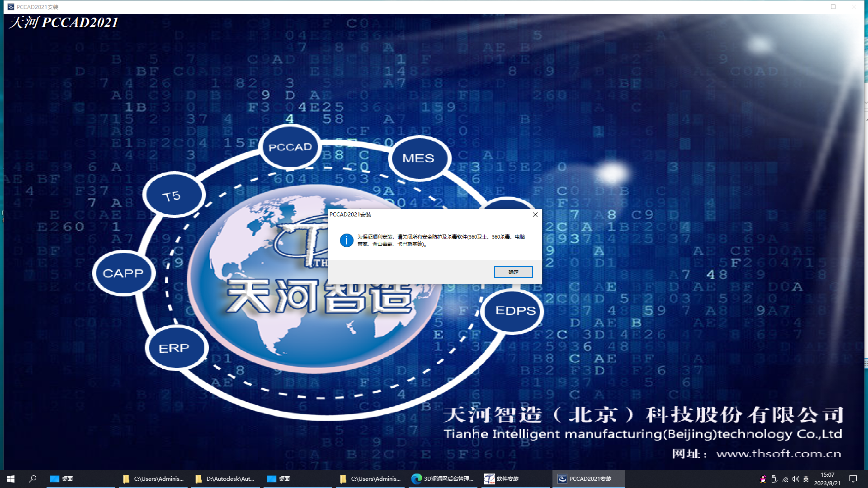868x488 pixels.
Task: Open the Windows Start menu
Action: click(11, 479)
